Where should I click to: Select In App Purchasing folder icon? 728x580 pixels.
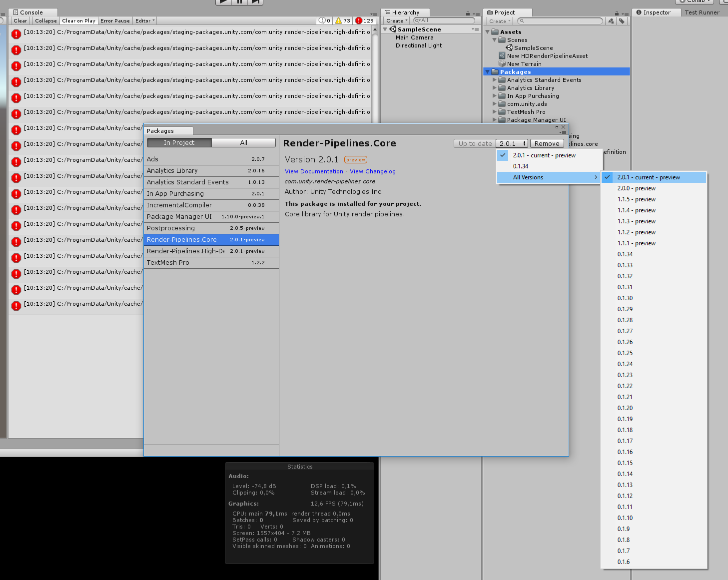point(502,96)
